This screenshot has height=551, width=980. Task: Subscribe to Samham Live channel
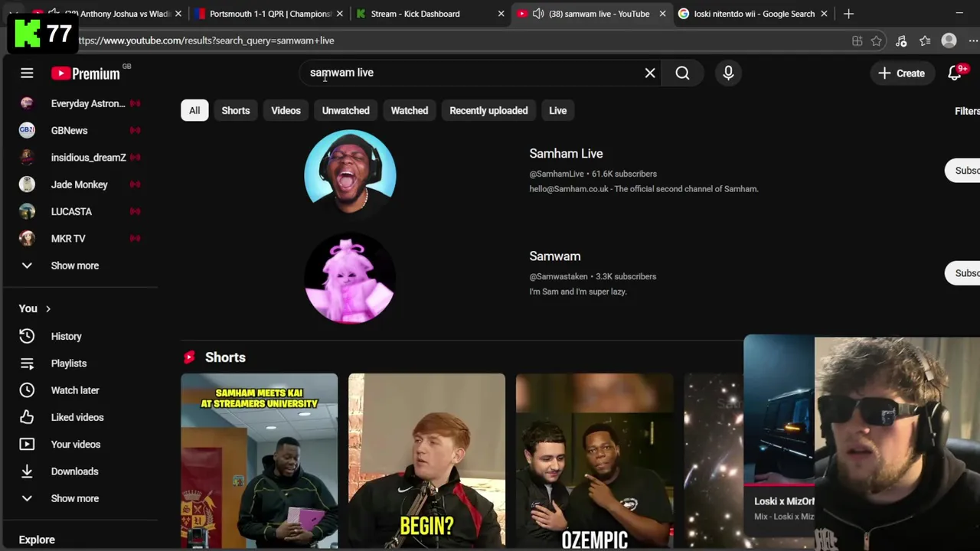(963, 171)
